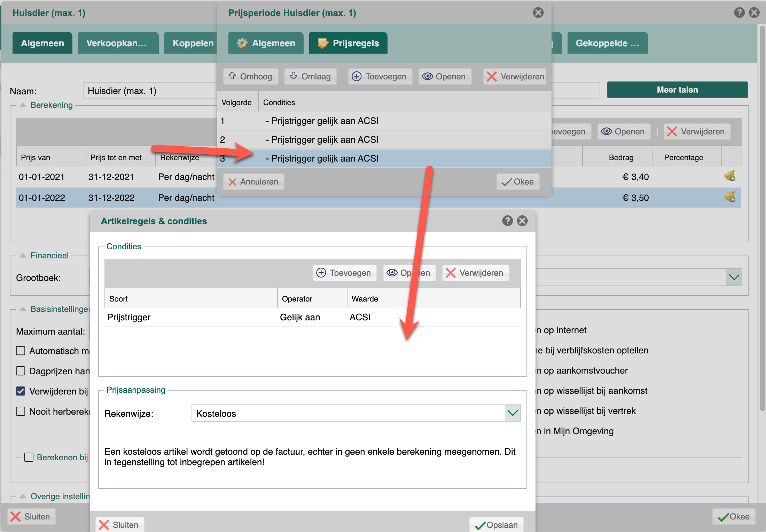Select price rule row 1
The width and height of the screenshot is (766, 532).
[x=384, y=121]
